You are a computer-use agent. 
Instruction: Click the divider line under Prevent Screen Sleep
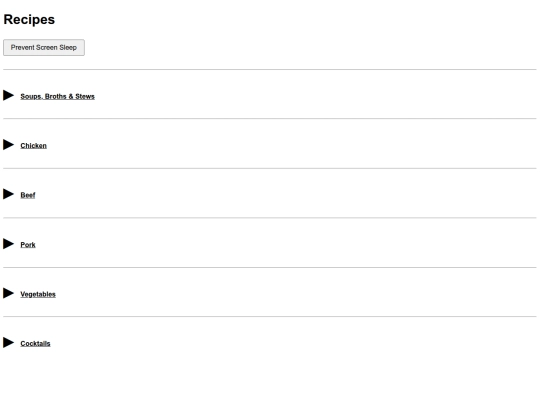tap(270, 70)
